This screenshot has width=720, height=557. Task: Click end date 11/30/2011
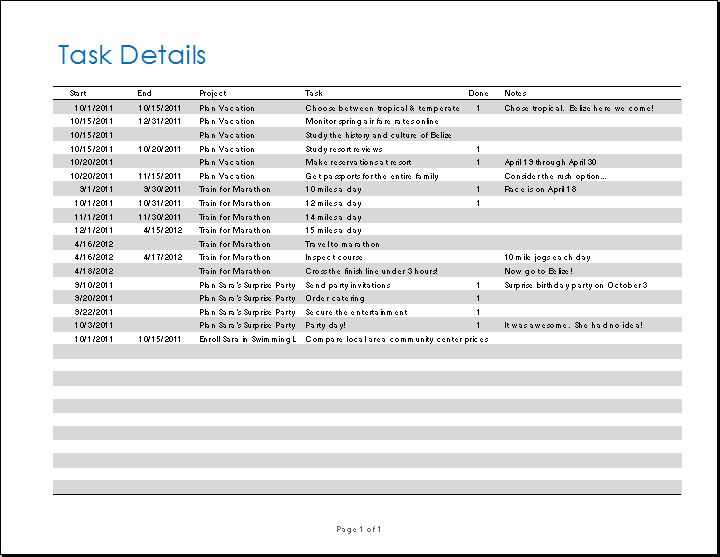pos(159,217)
